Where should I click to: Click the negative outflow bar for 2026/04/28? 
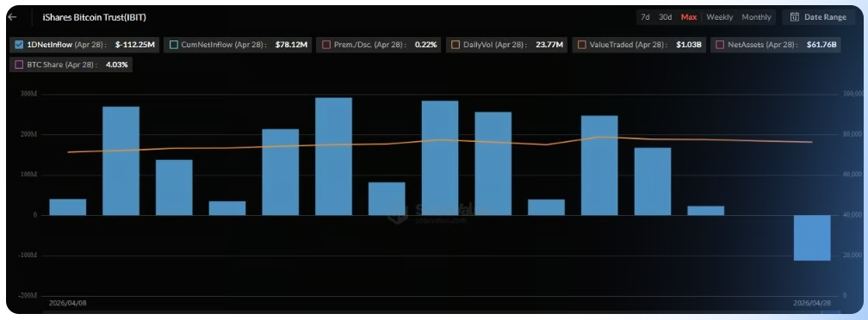point(812,237)
